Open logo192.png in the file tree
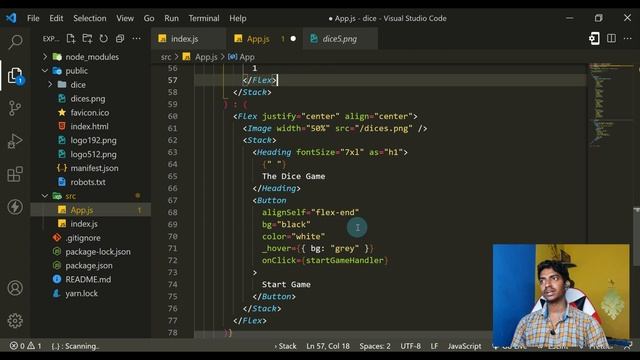Screen dimensions: 640x360 pos(93,140)
